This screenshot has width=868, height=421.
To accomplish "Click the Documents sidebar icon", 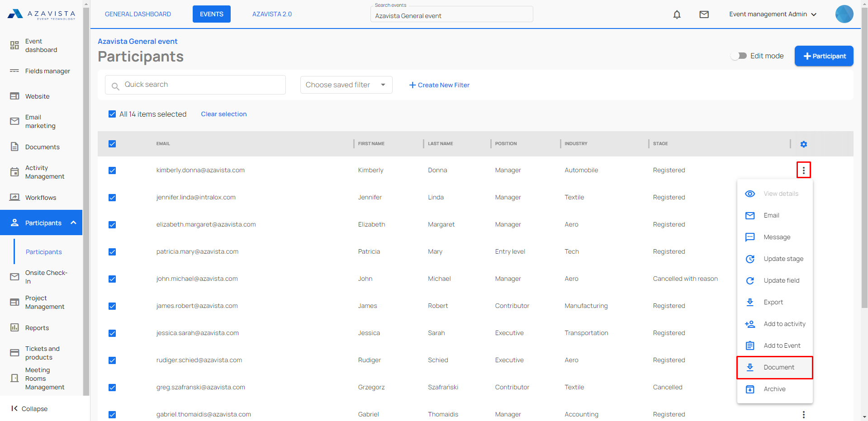I will [x=14, y=147].
